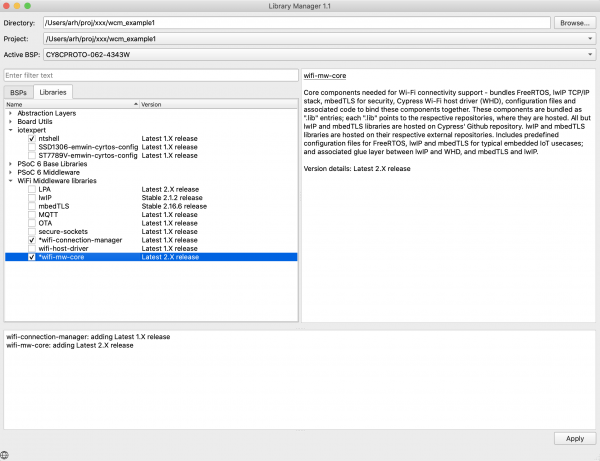The image size is (600, 461).
Task: Select the Libraries tab
Action: click(x=51, y=92)
